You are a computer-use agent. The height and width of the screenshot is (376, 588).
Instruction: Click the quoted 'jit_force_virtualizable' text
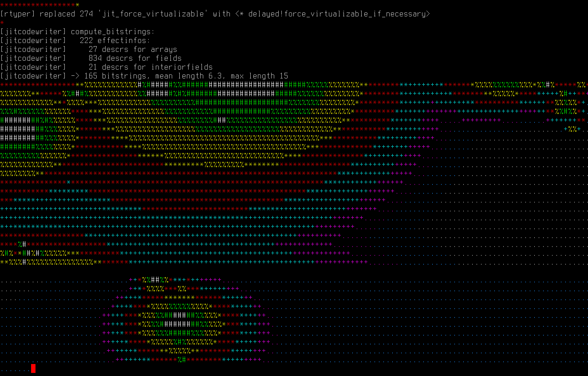153,14
